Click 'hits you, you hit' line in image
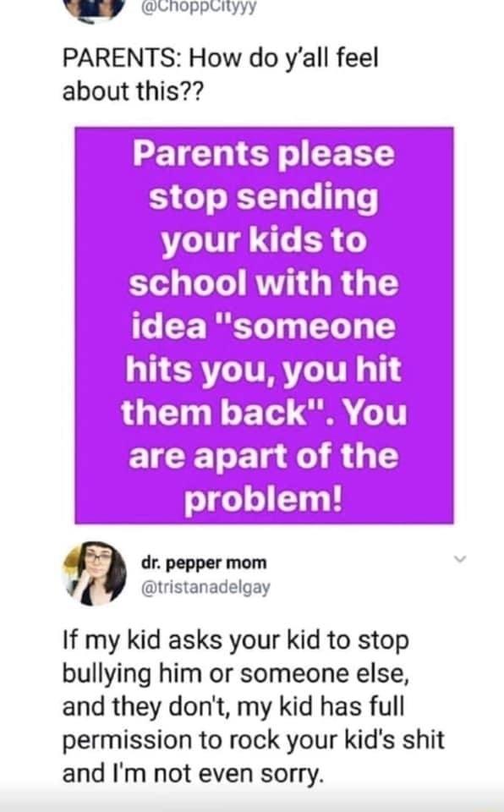Image resolution: width=504 pixels, height=812 pixels. point(264,370)
